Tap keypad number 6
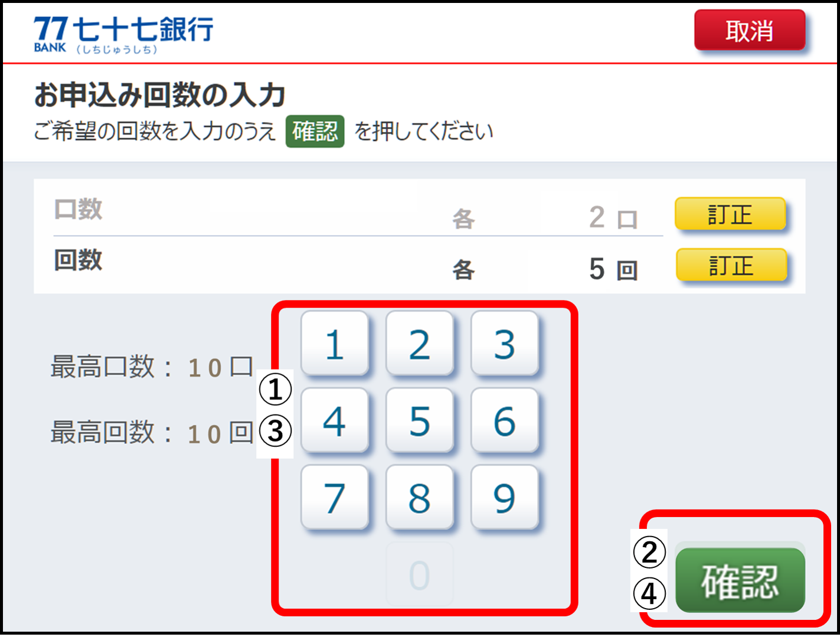Image resolution: width=840 pixels, height=637 pixels. pyautogui.click(x=505, y=420)
